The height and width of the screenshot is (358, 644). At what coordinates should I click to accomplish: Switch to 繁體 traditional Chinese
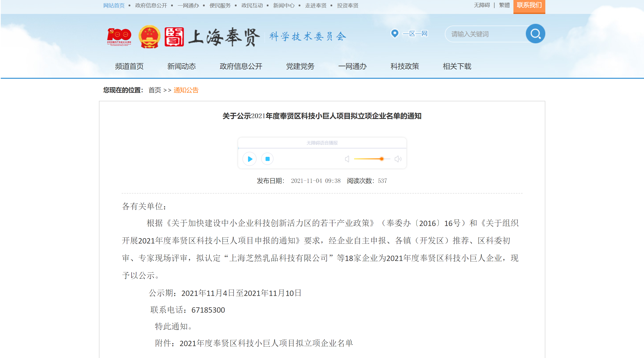pyautogui.click(x=504, y=5)
